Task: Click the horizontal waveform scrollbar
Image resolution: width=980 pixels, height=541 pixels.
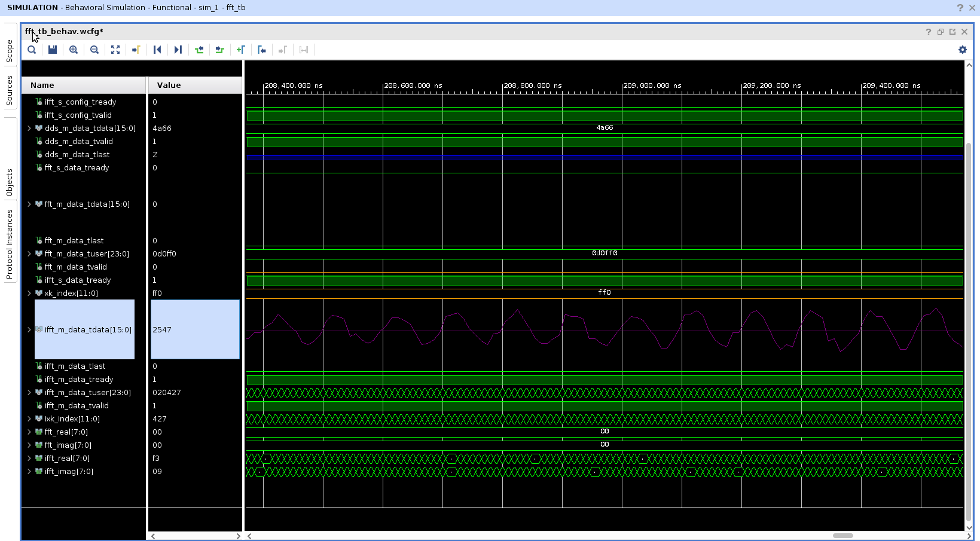Action: 843,536
